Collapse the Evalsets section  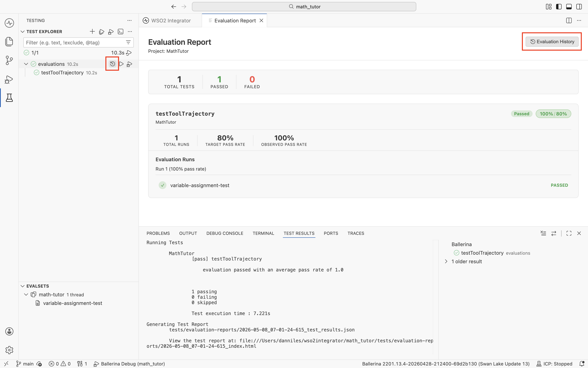click(x=23, y=286)
